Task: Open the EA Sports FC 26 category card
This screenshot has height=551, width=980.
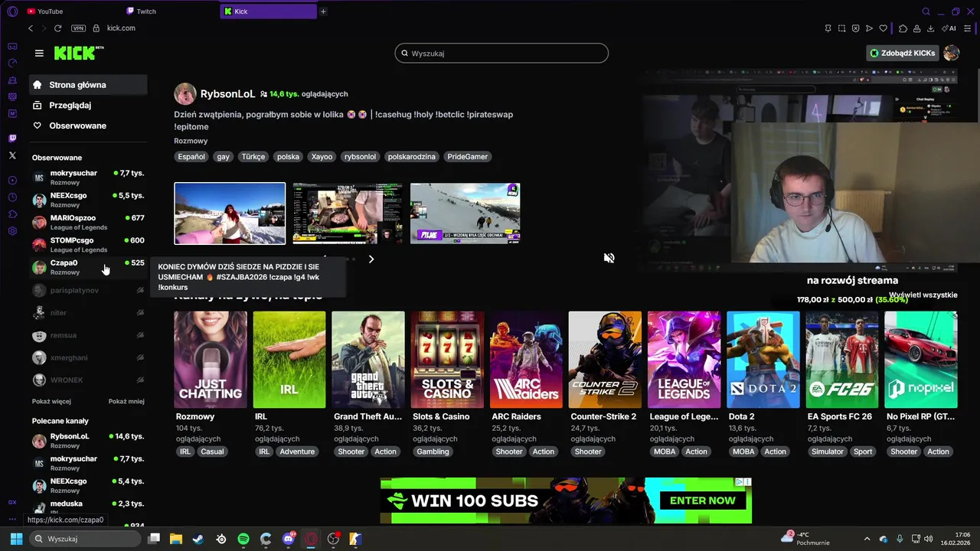Action: 841,360
